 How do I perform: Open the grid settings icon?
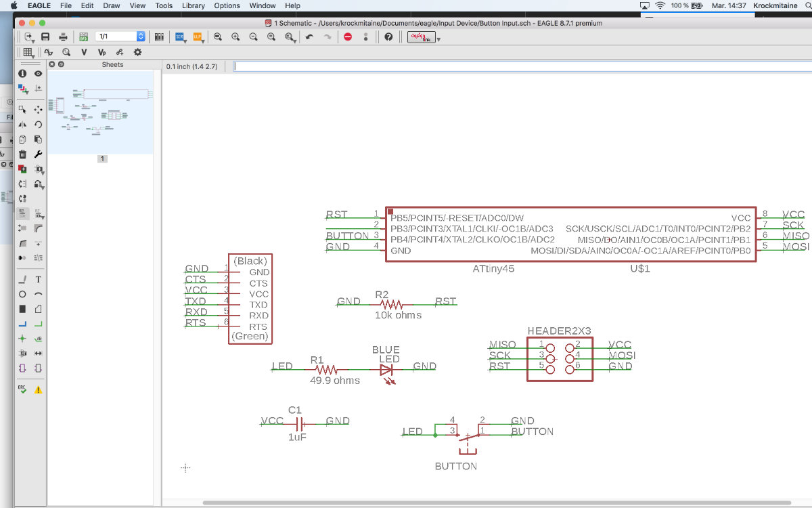pos(27,51)
